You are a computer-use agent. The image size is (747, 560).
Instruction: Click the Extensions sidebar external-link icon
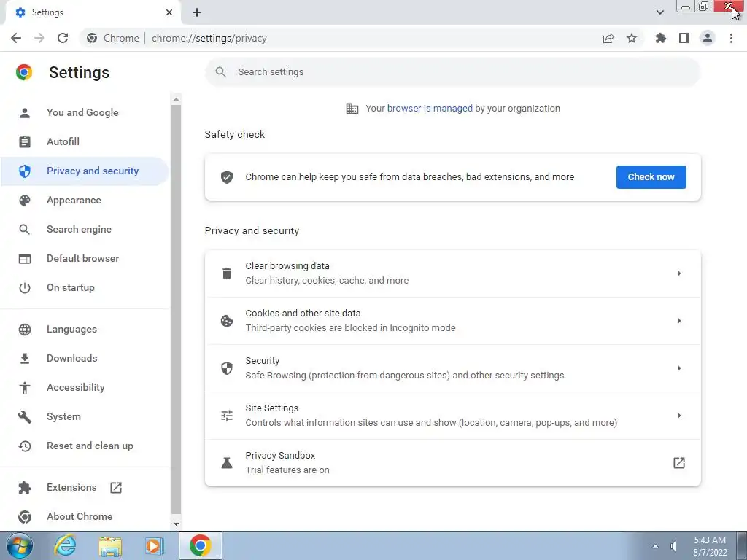pyautogui.click(x=116, y=488)
